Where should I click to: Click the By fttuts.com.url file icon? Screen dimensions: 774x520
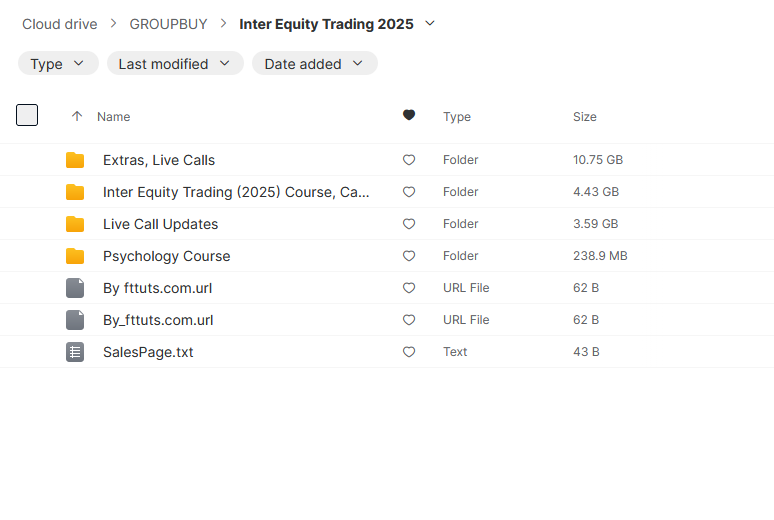[75, 288]
